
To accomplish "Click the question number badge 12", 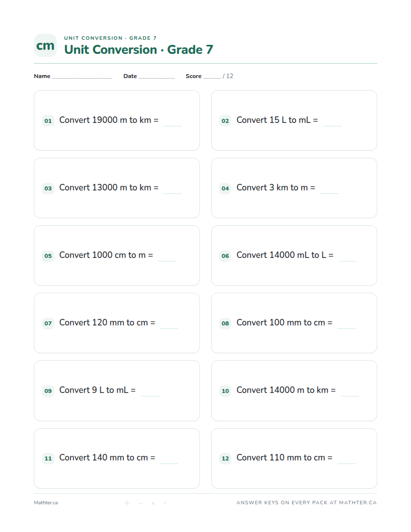I will tap(225, 458).
